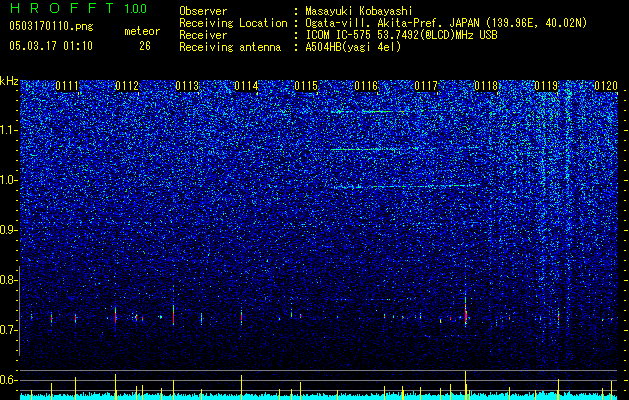Click the 0117 time marker

click(x=426, y=86)
